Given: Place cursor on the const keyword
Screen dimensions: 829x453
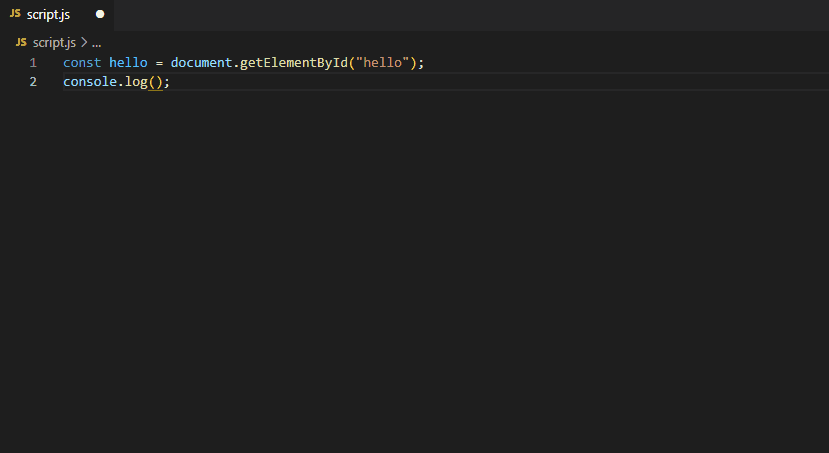Looking at the screenshot, I should (x=82, y=63).
